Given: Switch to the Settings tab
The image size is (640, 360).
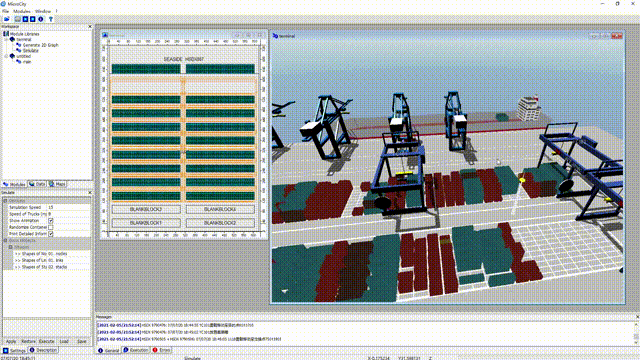Looking at the screenshot, I should [14, 350].
